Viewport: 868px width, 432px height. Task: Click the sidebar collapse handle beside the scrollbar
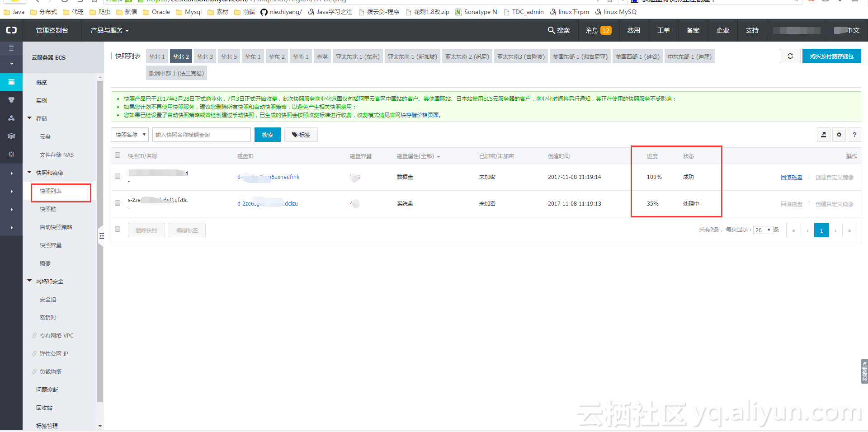tap(101, 236)
